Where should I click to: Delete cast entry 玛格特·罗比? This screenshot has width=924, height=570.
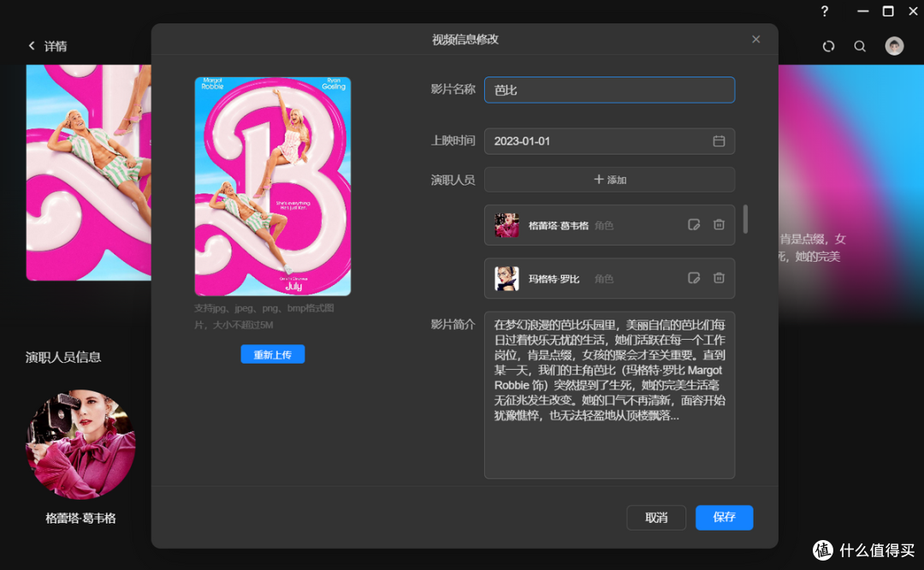point(719,277)
